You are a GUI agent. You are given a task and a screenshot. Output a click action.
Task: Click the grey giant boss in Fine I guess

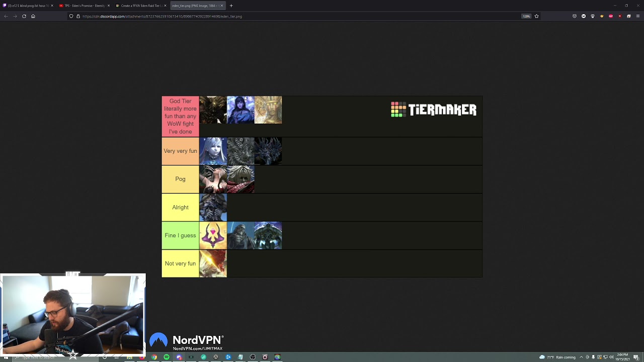pos(240,235)
